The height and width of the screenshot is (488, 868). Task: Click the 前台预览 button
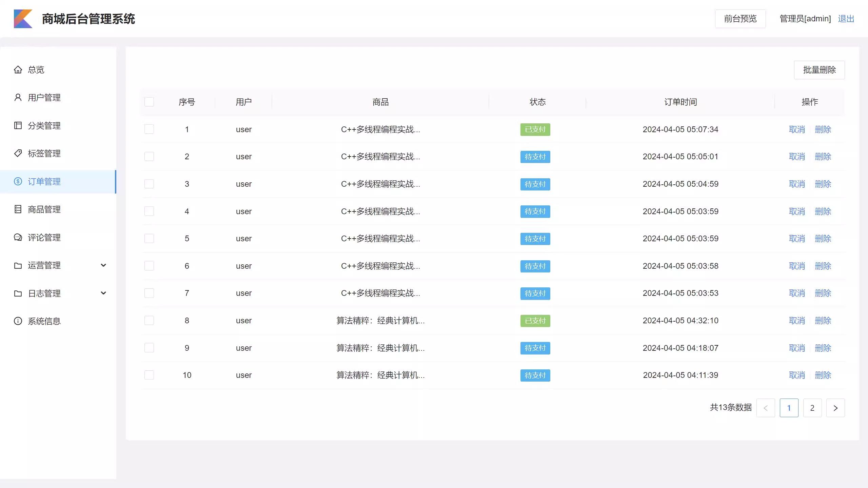(740, 19)
